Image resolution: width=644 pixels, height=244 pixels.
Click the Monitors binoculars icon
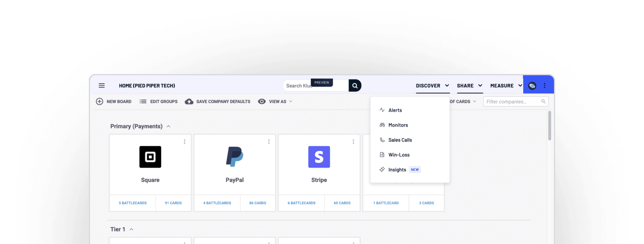click(382, 125)
